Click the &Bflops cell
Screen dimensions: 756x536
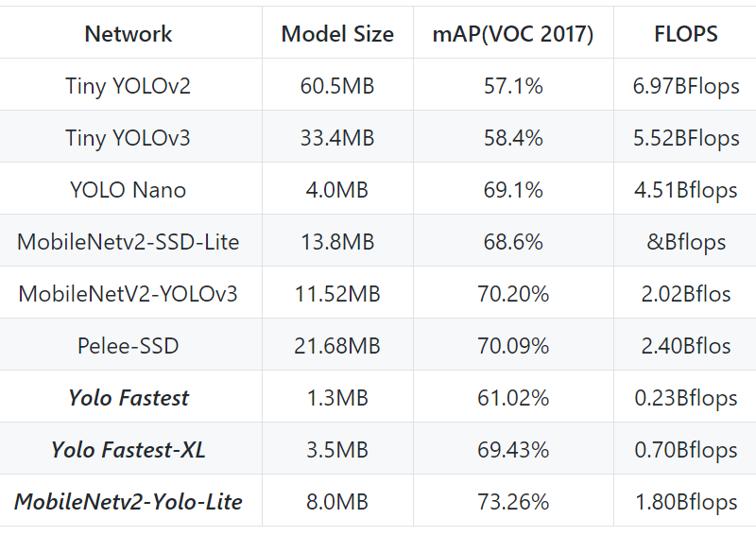point(686,242)
